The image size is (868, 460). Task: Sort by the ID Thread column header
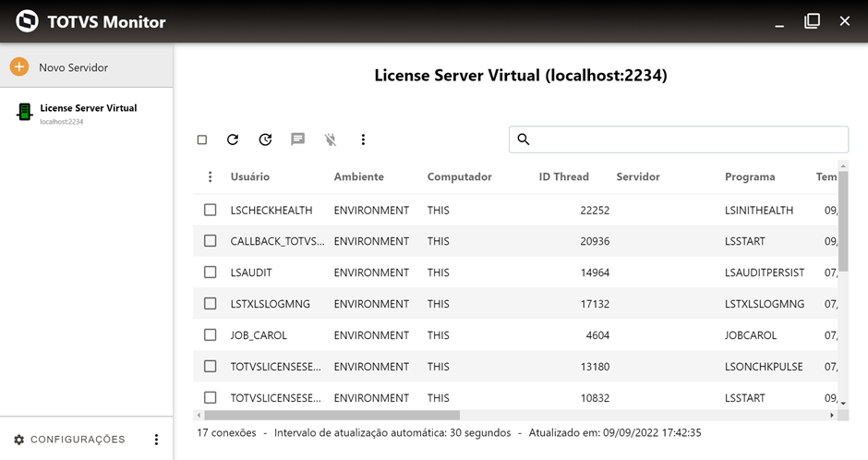pyautogui.click(x=563, y=176)
